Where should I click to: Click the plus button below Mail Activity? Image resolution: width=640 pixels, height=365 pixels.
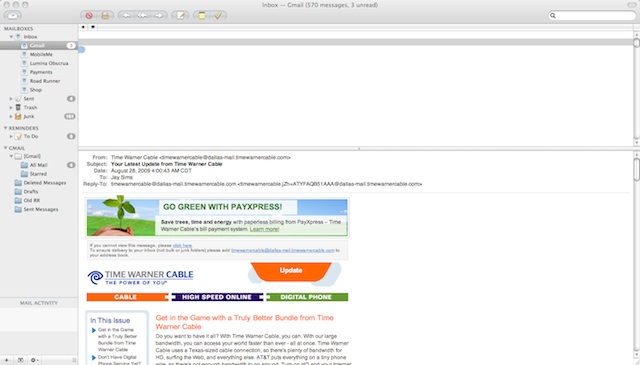[x=7, y=360]
